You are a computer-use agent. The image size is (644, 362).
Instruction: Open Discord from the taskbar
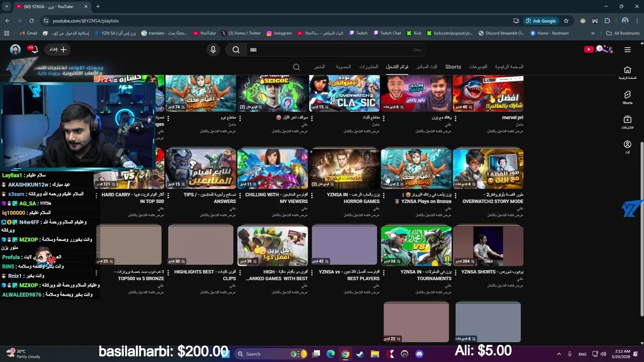tap(419, 354)
